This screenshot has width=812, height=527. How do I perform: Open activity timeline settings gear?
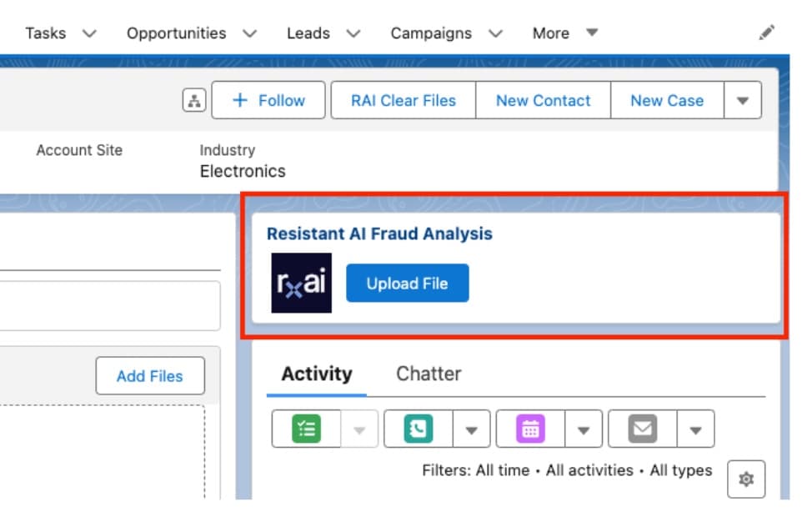[x=745, y=479]
